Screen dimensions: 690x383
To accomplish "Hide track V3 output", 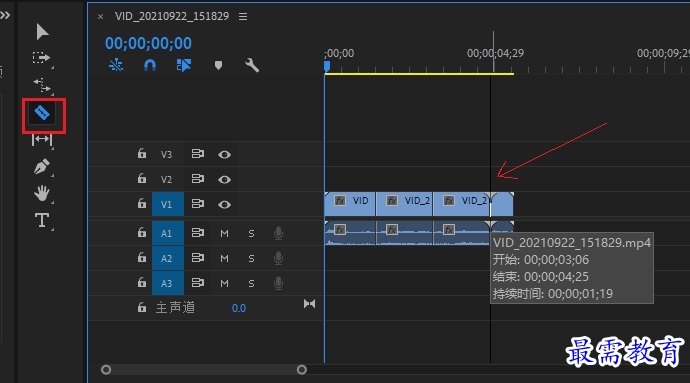I will point(224,155).
